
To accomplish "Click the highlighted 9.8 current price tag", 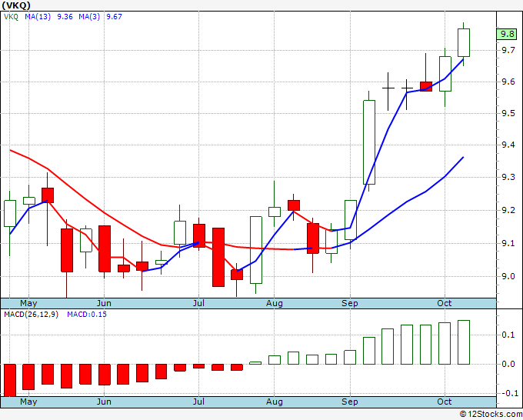I will (507, 34).
